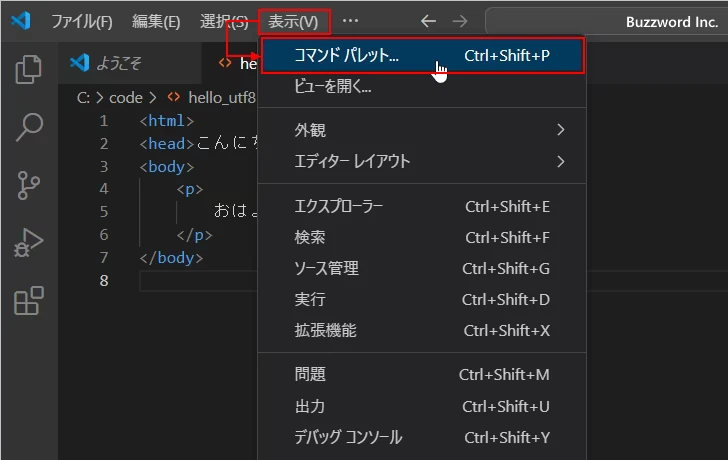Open Run and Debug icon in activity bar
Image resolution: width=728 pixels, height=460 pixels.
pyautogui.click(x=29, y=243)
